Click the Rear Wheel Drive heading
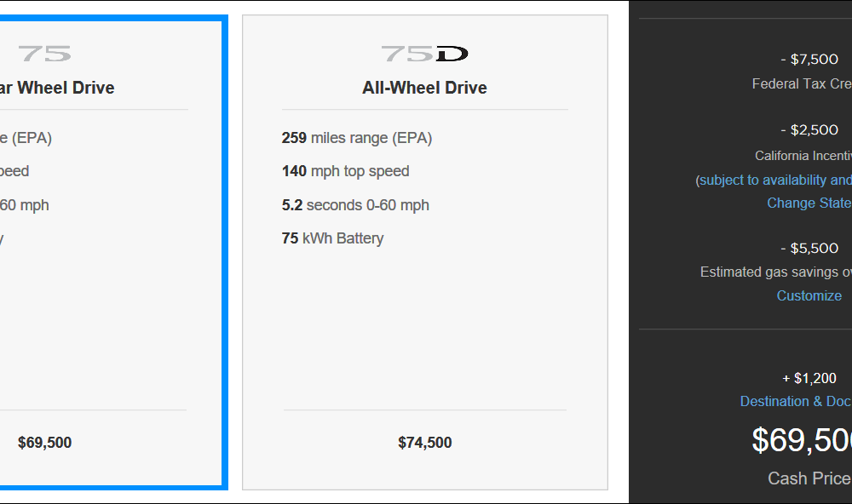This screenshot has width=852, height=504. click(57, 88)
